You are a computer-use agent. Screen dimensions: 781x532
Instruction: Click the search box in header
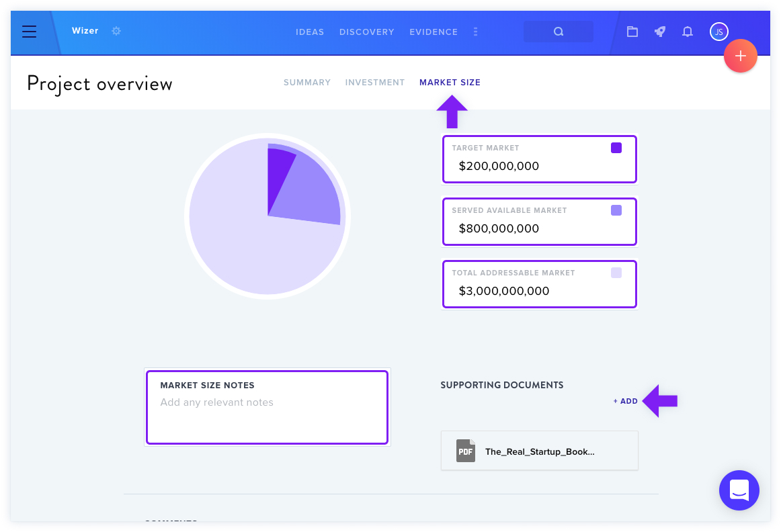(559, 32)
